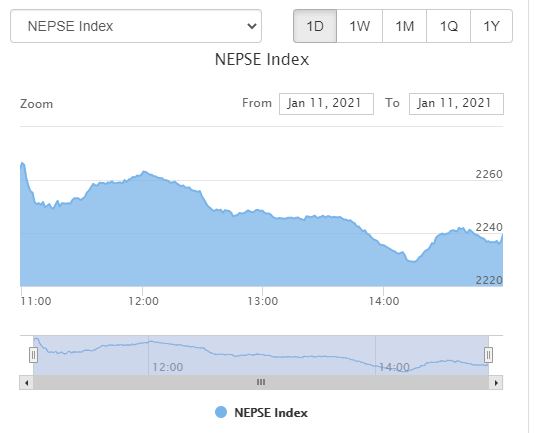Click the blue legend circle marker

click(x=221, y=412)
